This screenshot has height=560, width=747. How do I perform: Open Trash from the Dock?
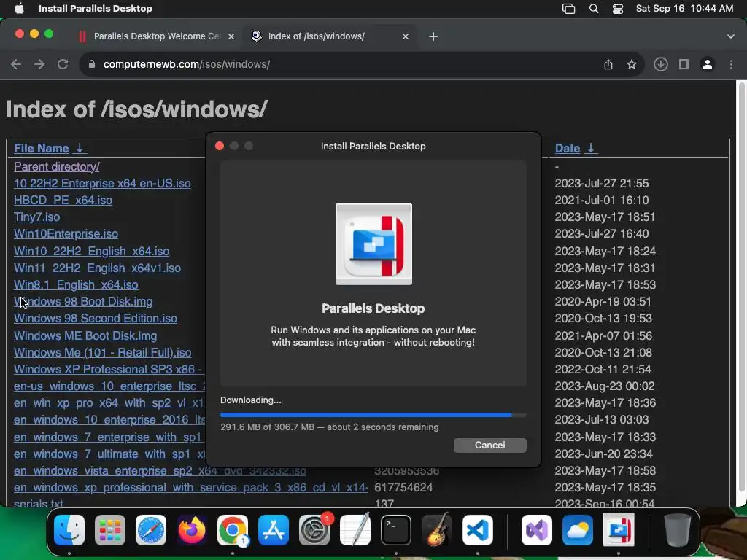click(678, 530)
